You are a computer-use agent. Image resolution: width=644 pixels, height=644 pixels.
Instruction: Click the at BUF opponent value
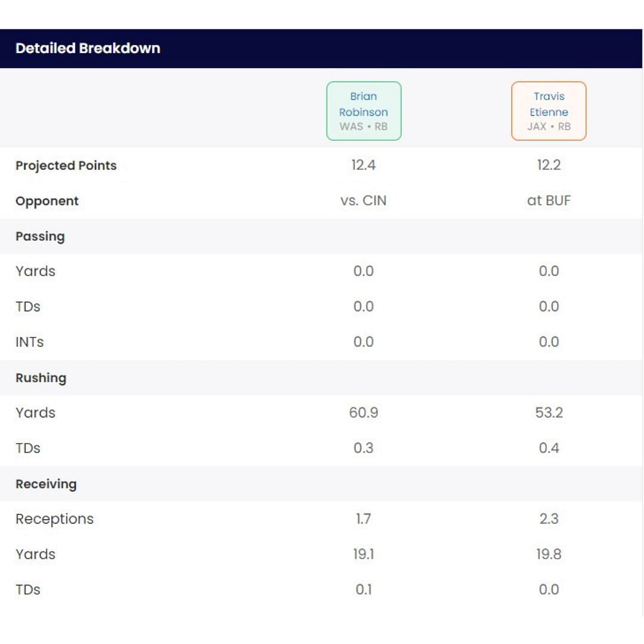(x=549, y=201)
